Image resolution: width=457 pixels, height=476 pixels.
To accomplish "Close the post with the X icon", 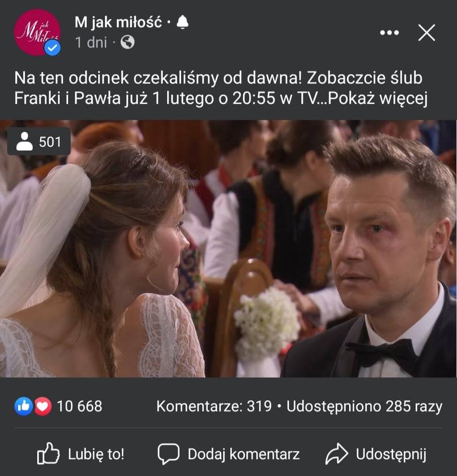I will pyautogui.click(x=427, y=33).
